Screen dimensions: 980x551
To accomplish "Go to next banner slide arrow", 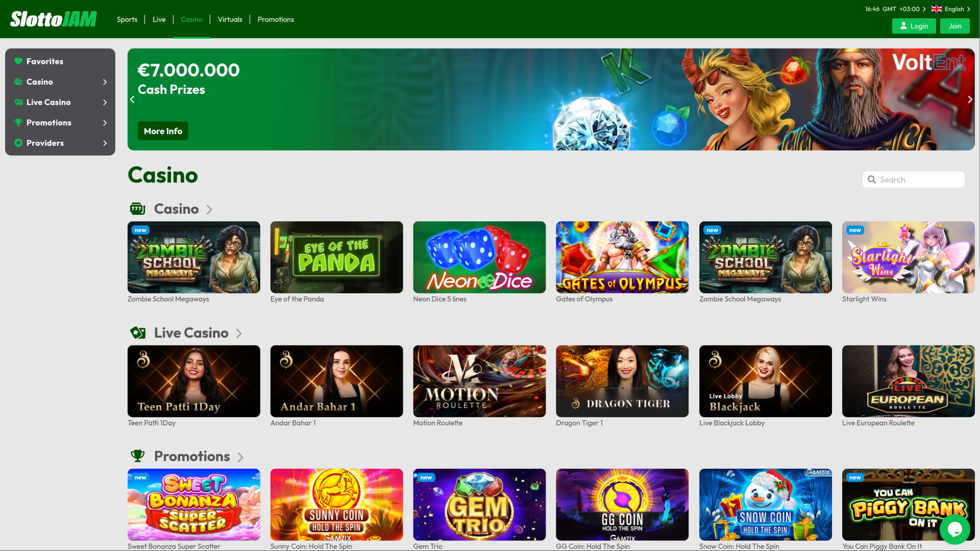I will point(970,99).
